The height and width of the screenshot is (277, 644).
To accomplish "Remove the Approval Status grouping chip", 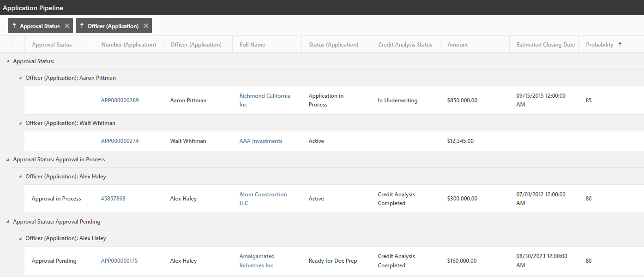I will (67, 26).
